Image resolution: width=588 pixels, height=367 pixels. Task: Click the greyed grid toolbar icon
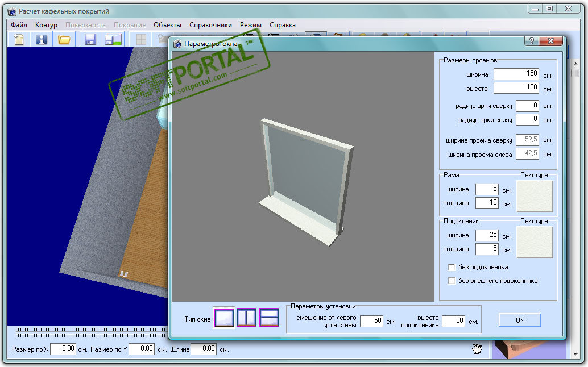[x=141, y=39]
